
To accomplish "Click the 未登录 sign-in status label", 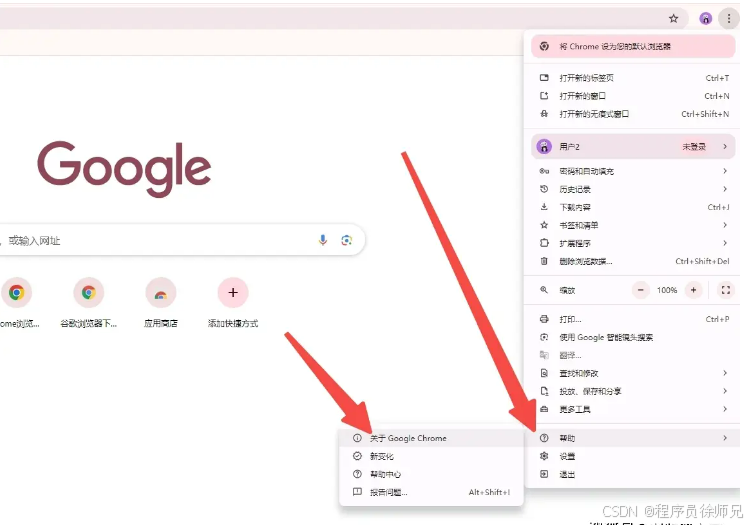I will tap(694, 147).
